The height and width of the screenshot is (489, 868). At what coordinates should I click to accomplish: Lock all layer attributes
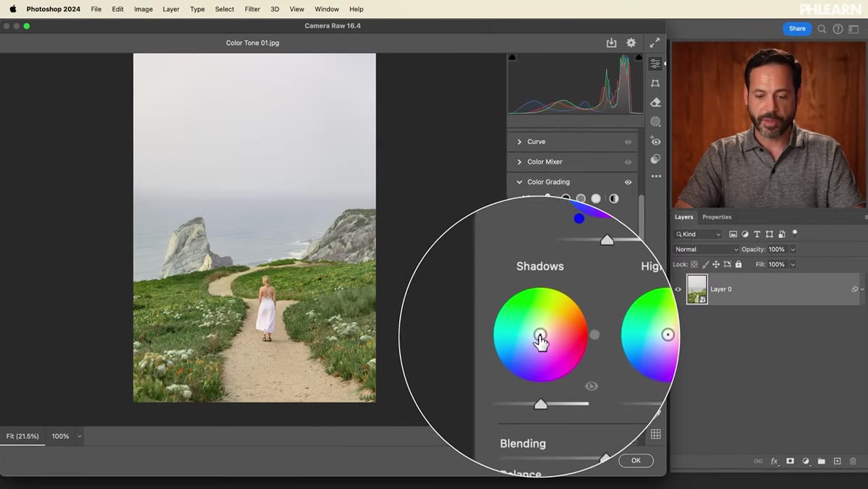[739, 265]
